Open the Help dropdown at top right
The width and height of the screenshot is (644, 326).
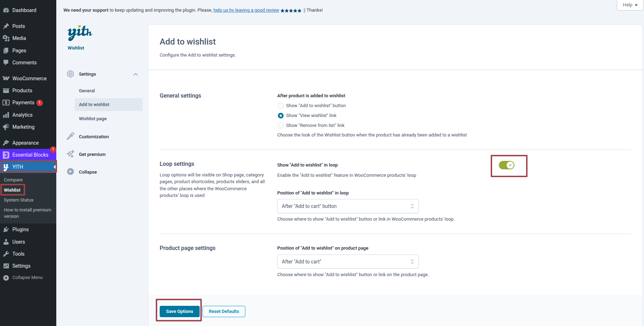coord(630,5)
